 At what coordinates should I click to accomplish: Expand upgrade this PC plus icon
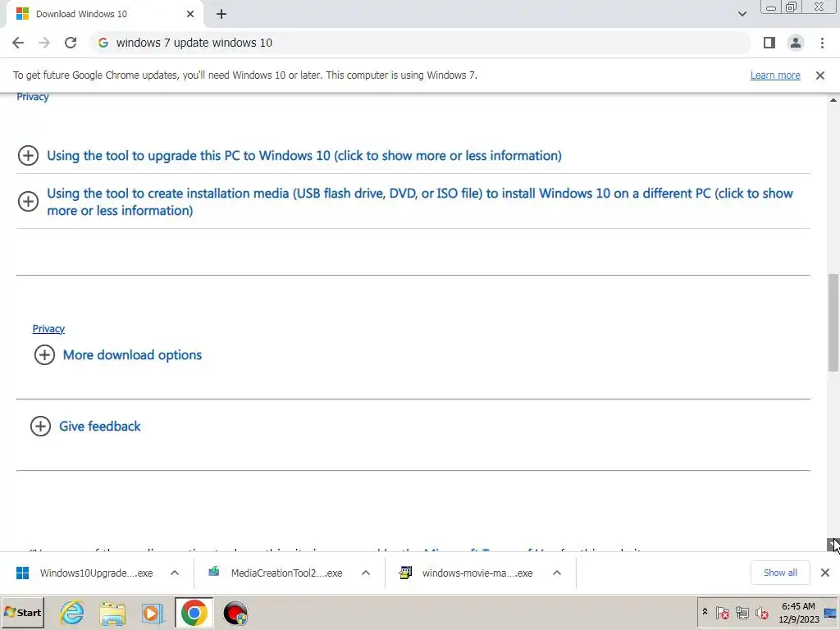[29, 156]
